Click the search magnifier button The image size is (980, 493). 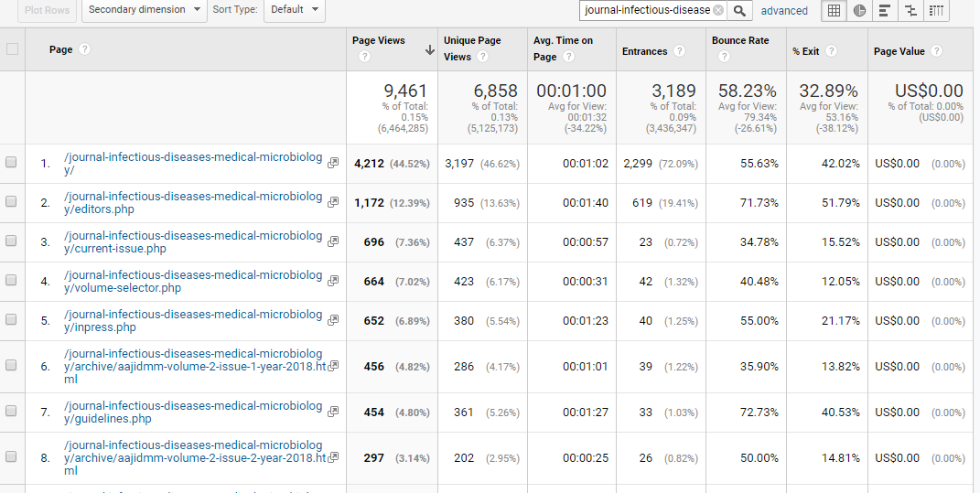741,10
